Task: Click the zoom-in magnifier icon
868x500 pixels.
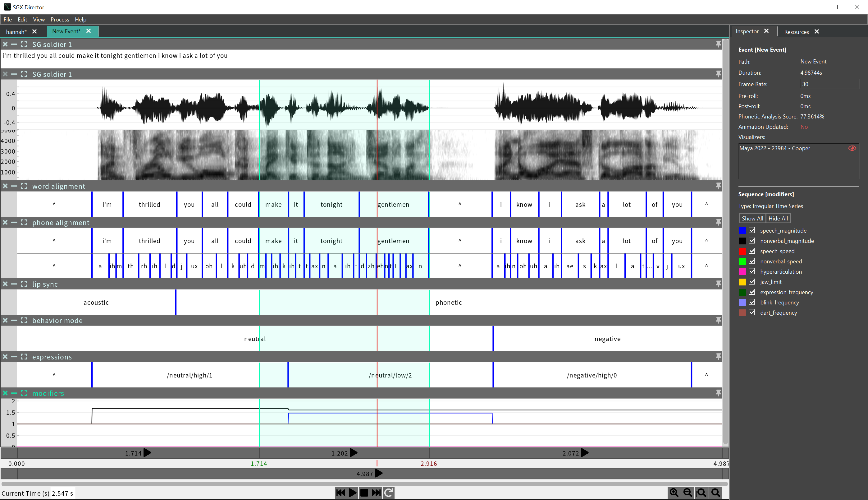Action: click(674, 493)
